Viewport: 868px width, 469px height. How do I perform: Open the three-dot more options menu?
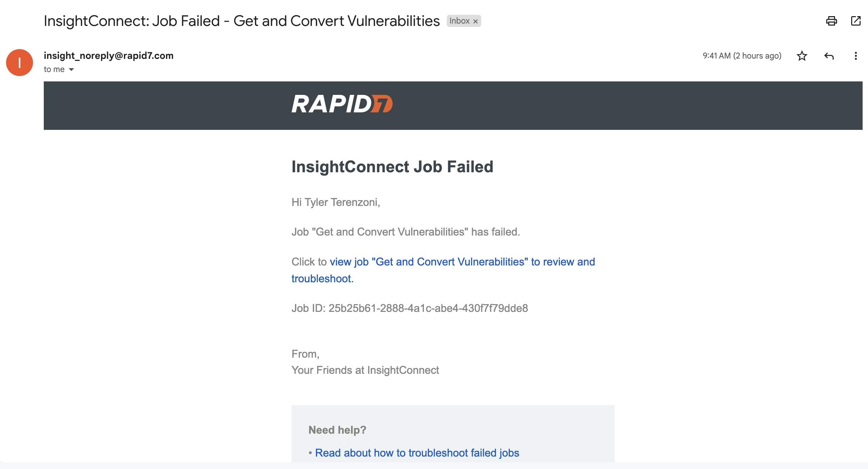(x=856, y=56)
